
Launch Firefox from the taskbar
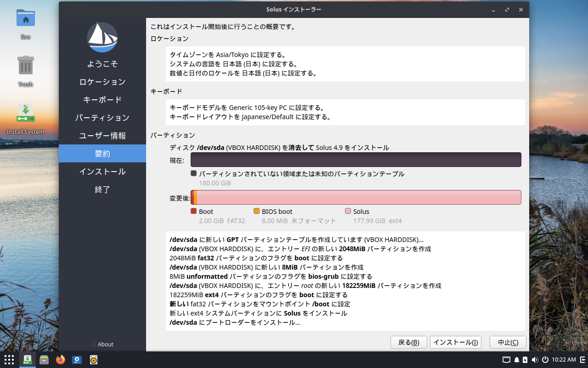(61, 360)
